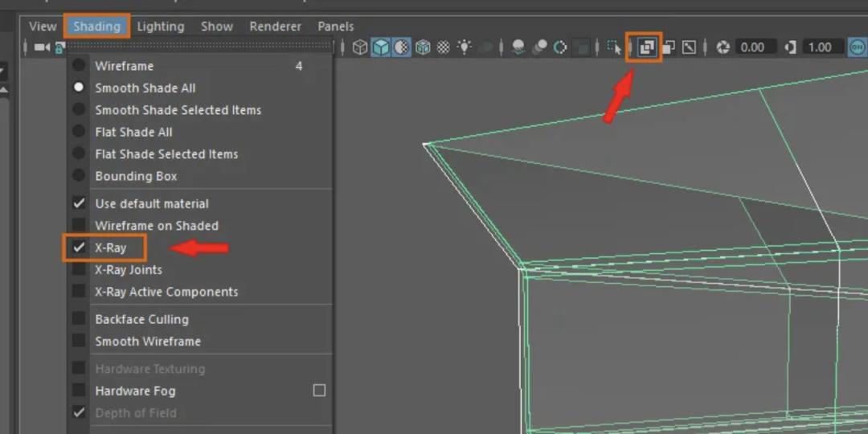Expand the Panels menu
Screen dimensions: 868x434
pyautogui.click(x=335, y=27)
